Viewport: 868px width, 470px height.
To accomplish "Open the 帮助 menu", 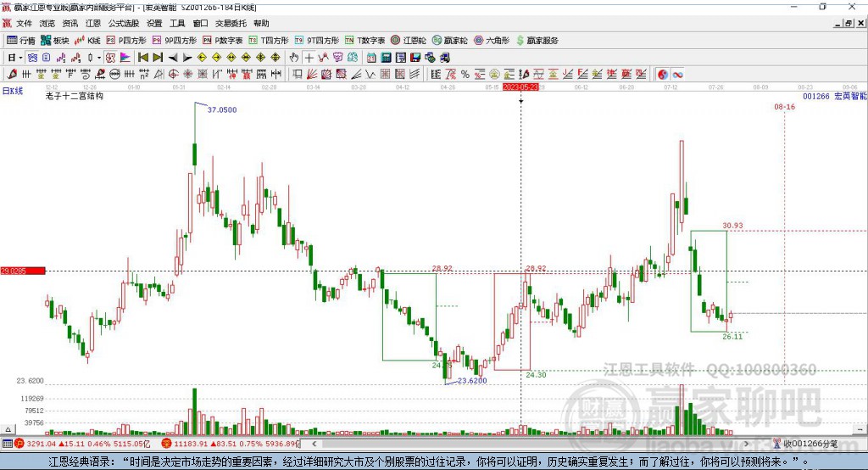I will click(261, 23).
